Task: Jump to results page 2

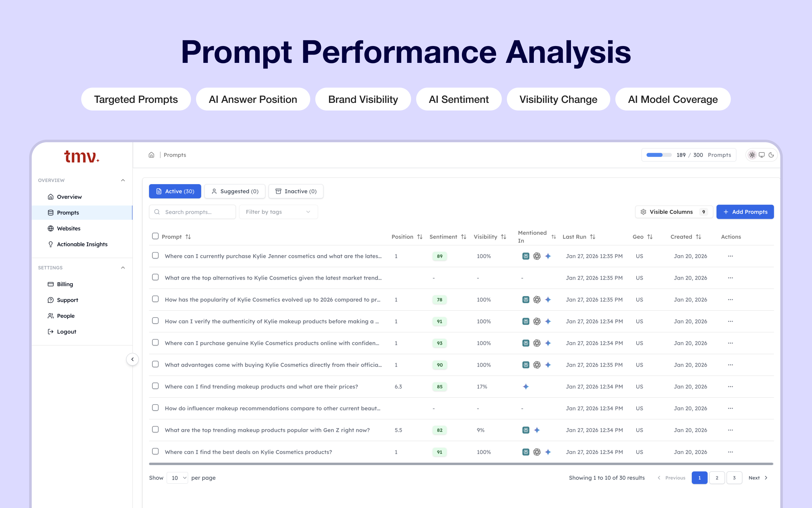Action: [717, 478]
